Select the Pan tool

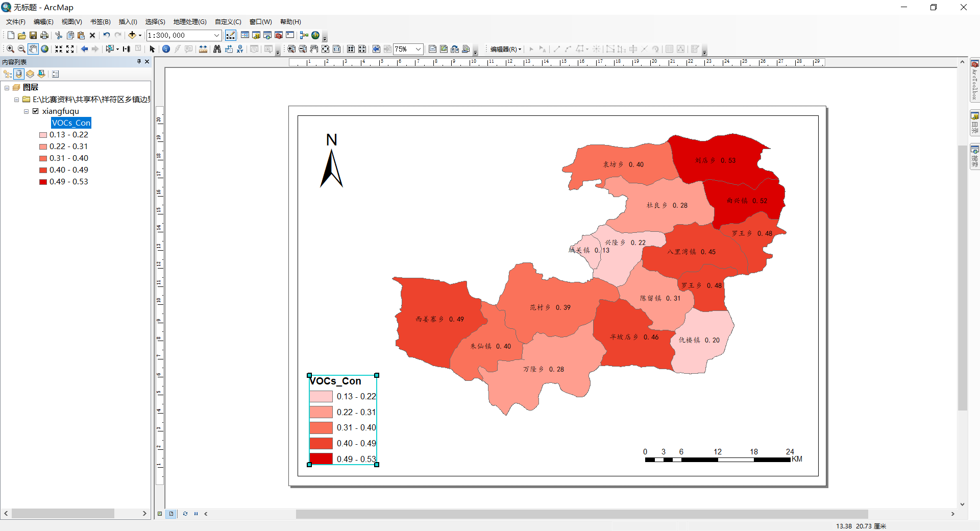click(x=33, y=50)
